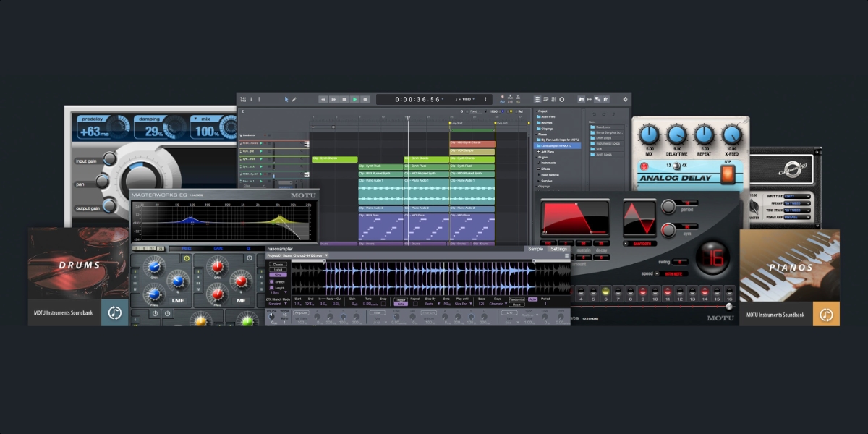
Task: Click the input gain knob on reverb
Action: [x=110, y=159]
